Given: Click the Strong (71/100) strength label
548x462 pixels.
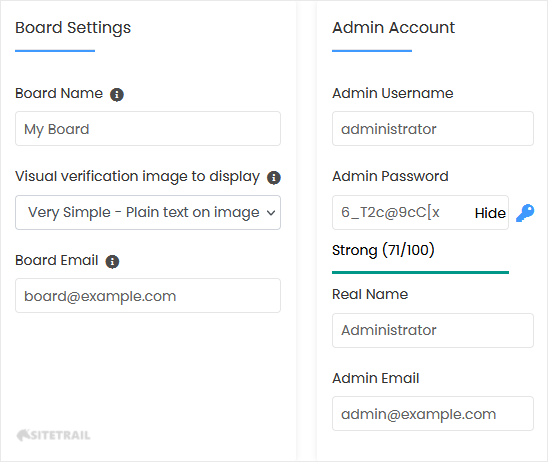Looking at the screenshot, I should tap(383, 250).
